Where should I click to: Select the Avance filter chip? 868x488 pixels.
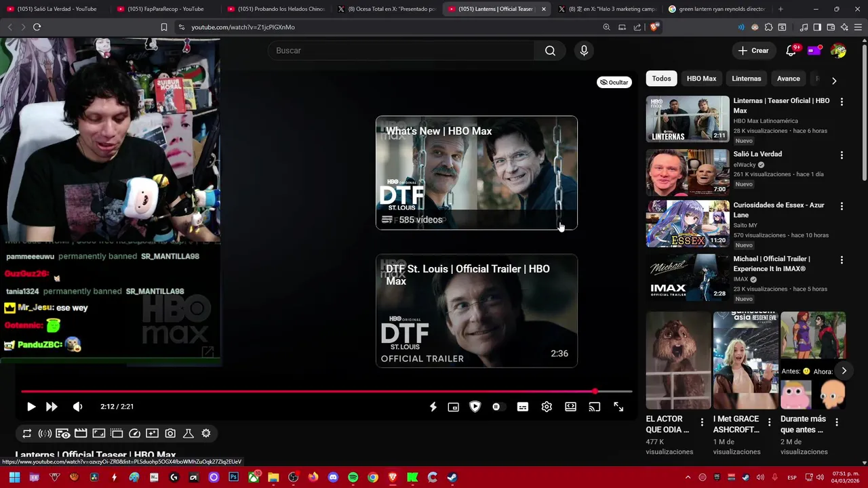click(788, 79)
